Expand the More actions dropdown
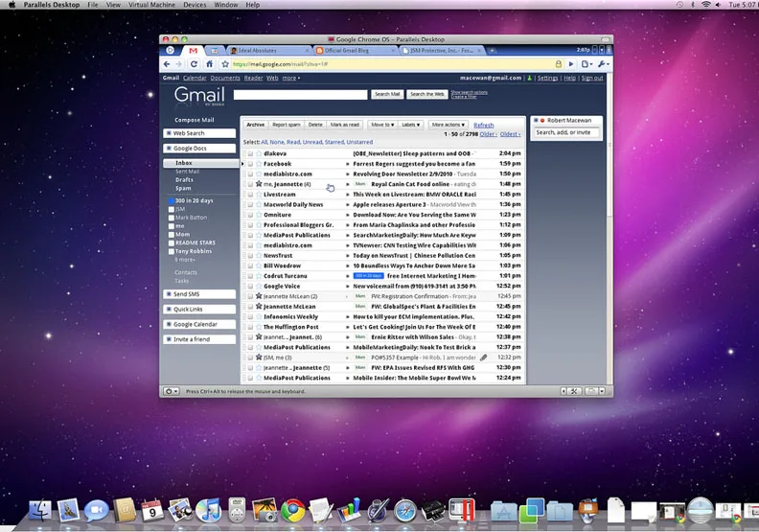Image resolution: width=759 pixels, height=532 pixels. (448, 125)
